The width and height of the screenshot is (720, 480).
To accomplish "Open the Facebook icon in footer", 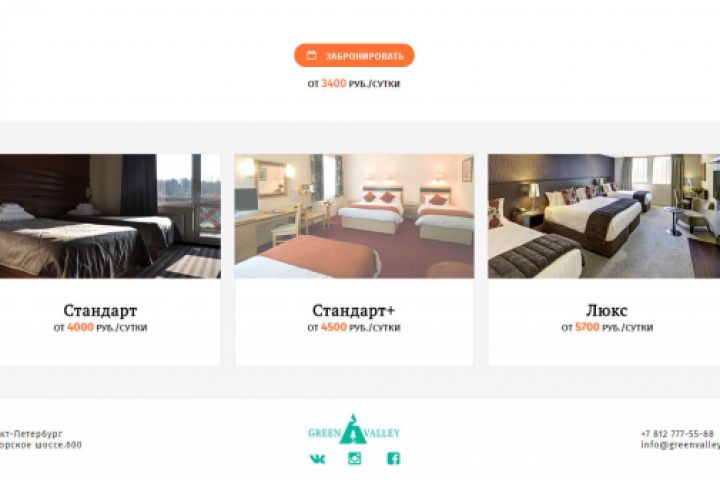I will click(394, 458).
